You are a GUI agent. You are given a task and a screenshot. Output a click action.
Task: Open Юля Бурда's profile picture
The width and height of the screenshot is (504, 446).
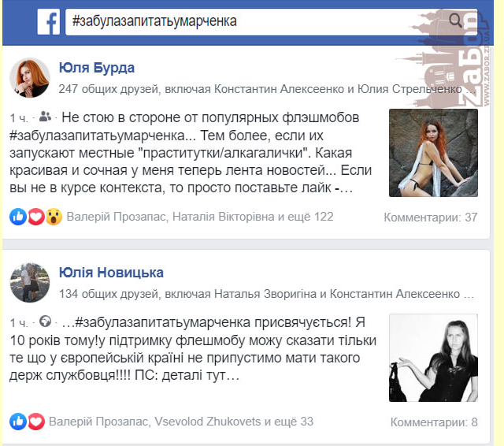[30, 77]
